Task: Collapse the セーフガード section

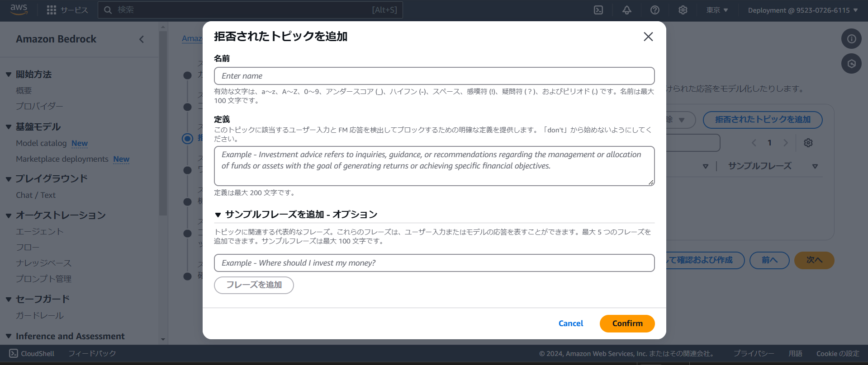Action: [x=8, y=299]
